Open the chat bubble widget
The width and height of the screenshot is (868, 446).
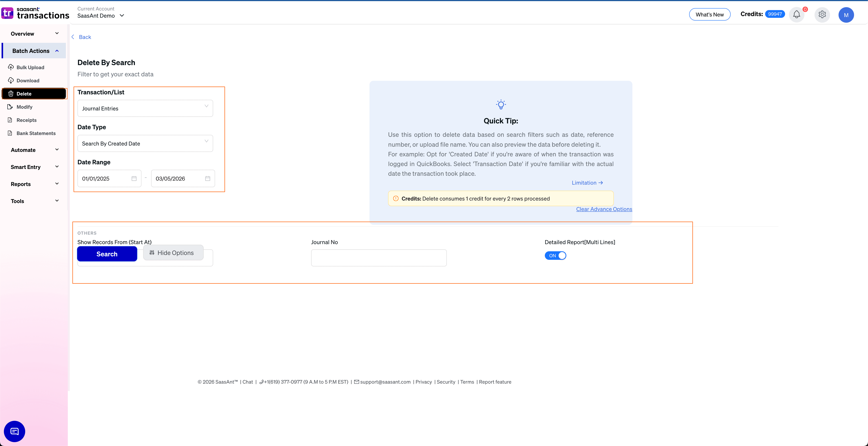click(14, 431)
